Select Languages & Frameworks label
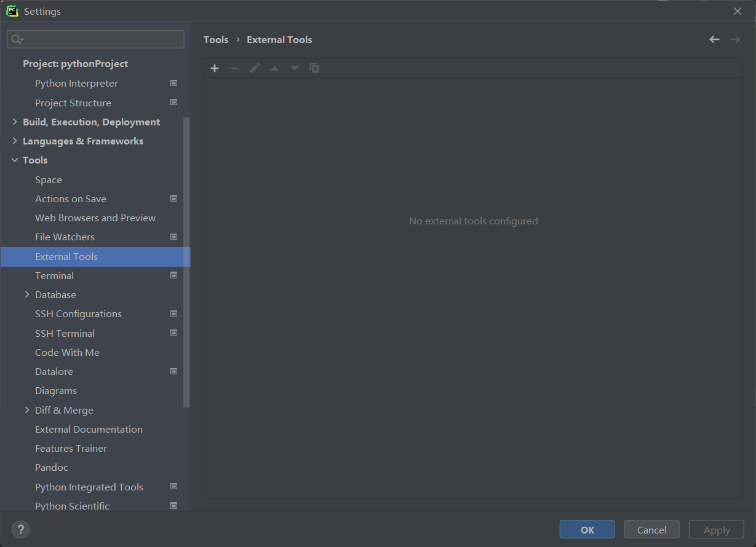The width and height of the screenshot is (756, 547). [x=83, y=141]
